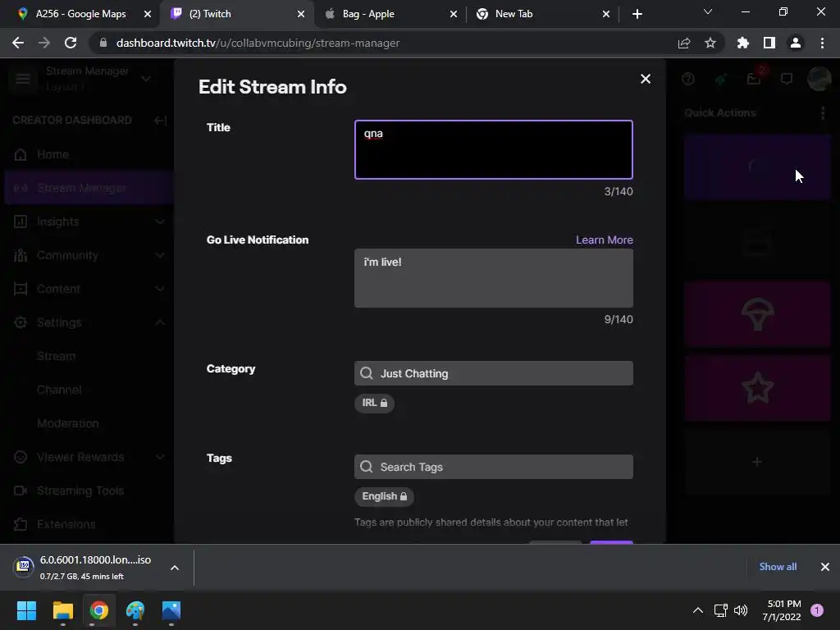This screenshot has width=840, height=630.
Task: Open the Twitch sidebar hamburger menu
Action: point(22,80)
